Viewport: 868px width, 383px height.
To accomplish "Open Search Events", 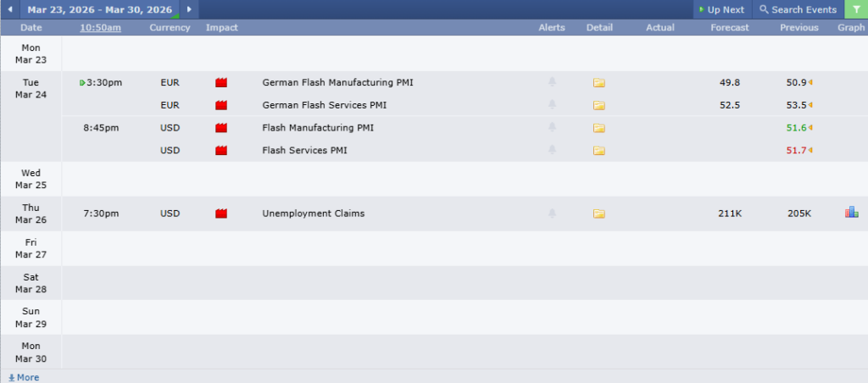I will click(x=798, y=9).
